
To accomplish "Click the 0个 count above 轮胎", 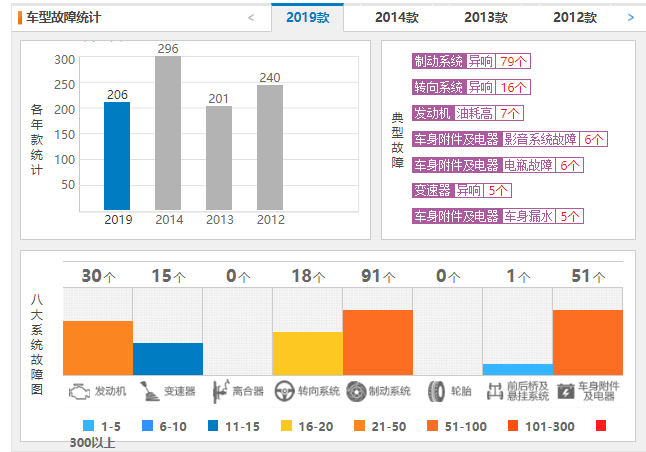I will tap(448, 276).
